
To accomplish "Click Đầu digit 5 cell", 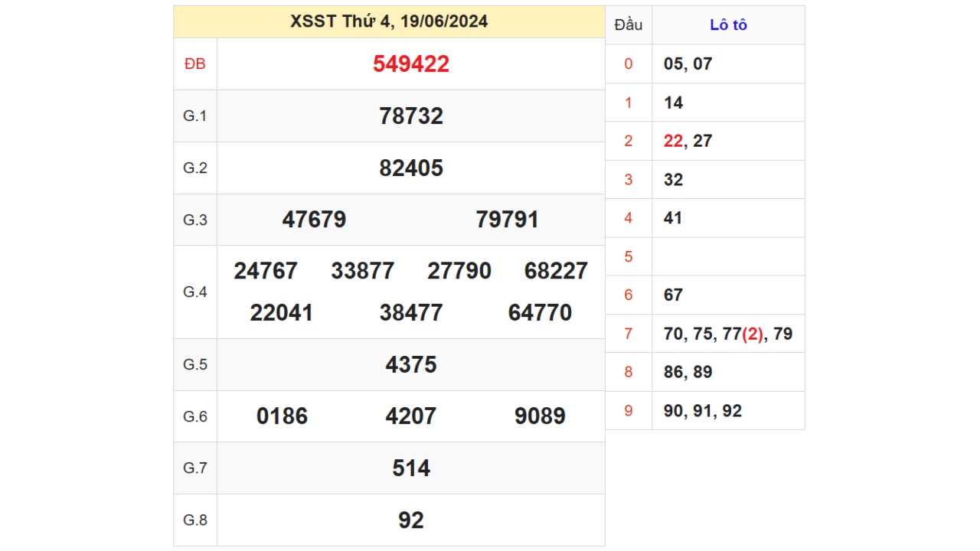I will tap(629, 256).
